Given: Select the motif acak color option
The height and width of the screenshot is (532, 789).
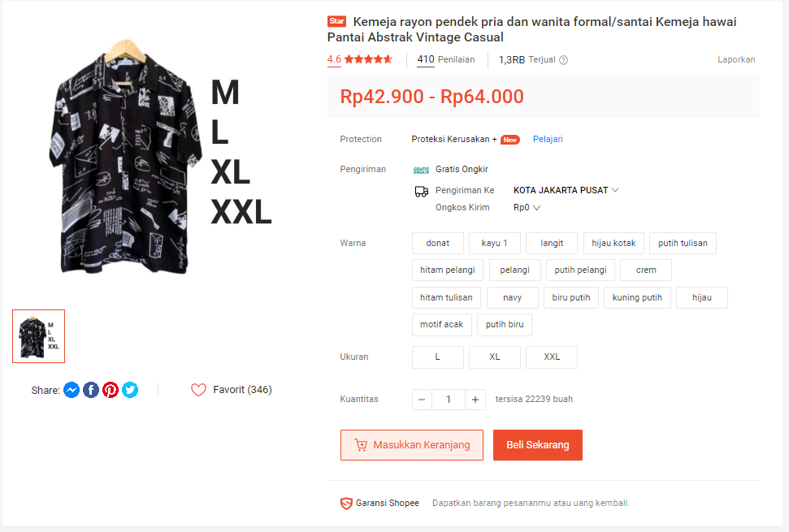Looking at the screenshot, I should [441, 325].
